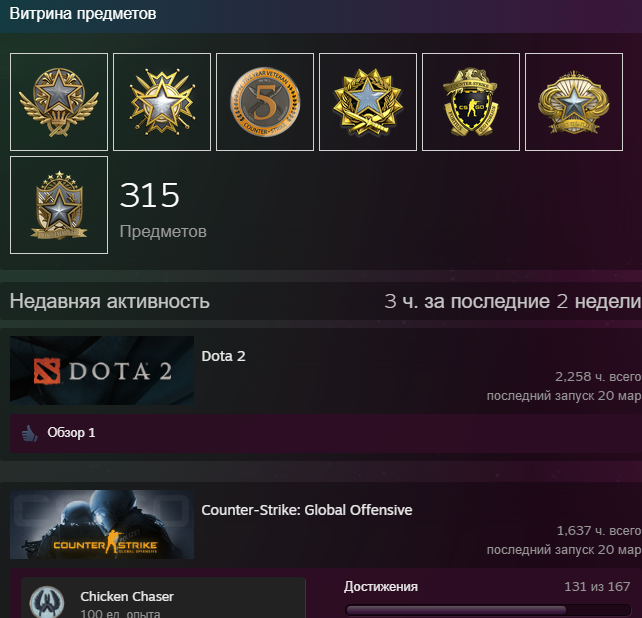
Task: Open the Dota 2 game banner
Action: pyautogui.click(x=102, y=371)
